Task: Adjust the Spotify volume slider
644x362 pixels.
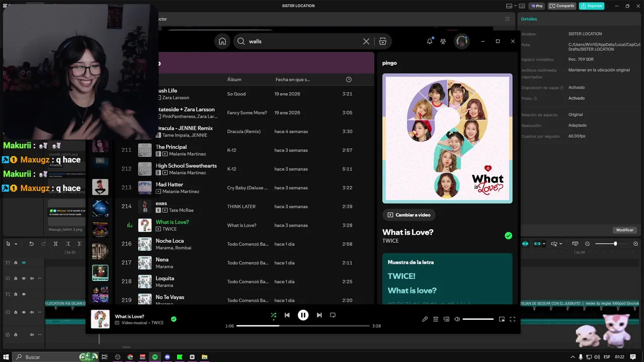Action: click(478, 319)
